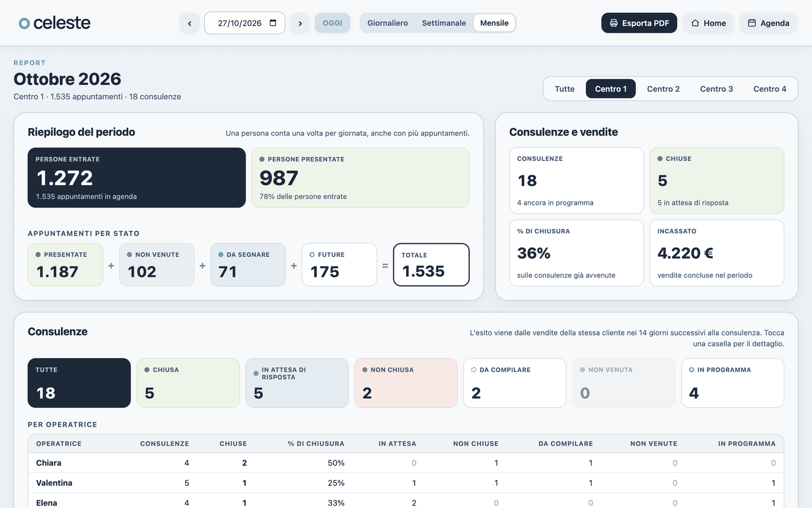Select the Non chiusa consulenze box
This screenshot has height=508, width=812.
click(x=406, y=383)
